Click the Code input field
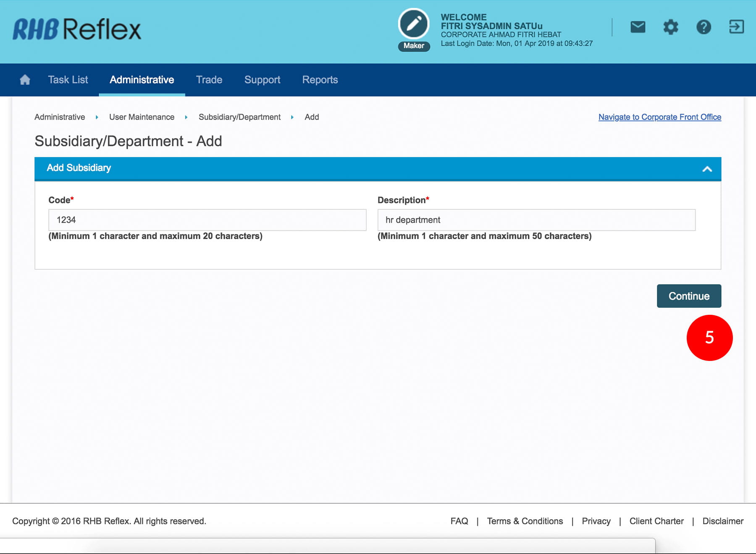The image size is (756, 554). coord(207,220)
